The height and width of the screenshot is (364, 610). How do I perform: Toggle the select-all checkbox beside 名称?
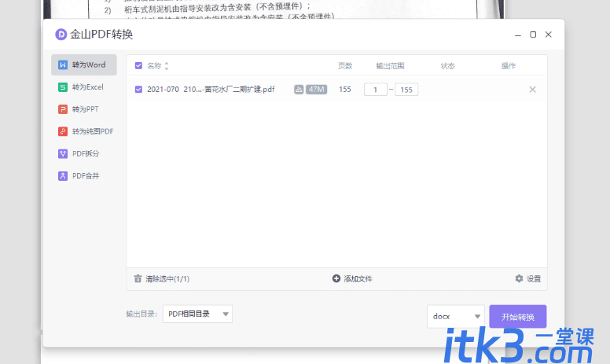click(138, 65)
